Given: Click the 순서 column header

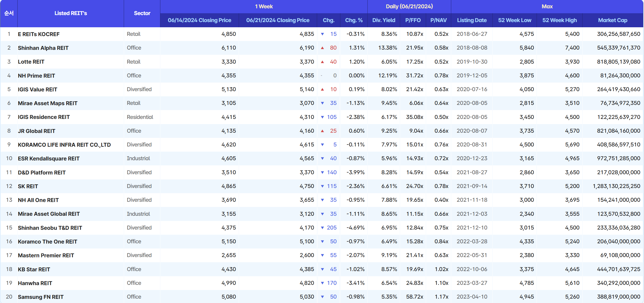Looking at the screenshot, I should click(9, 13).
